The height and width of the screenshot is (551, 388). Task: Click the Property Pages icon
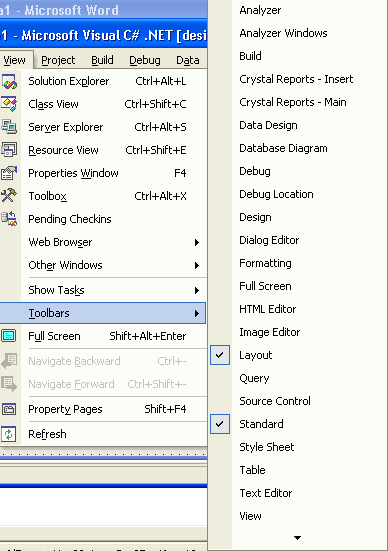(x=9, y=409)
